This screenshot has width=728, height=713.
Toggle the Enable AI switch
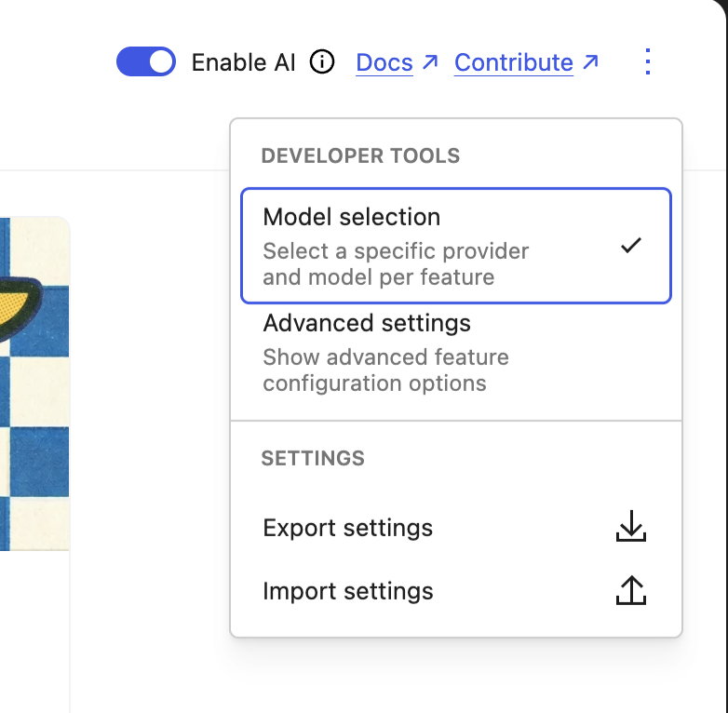point(146,61)
